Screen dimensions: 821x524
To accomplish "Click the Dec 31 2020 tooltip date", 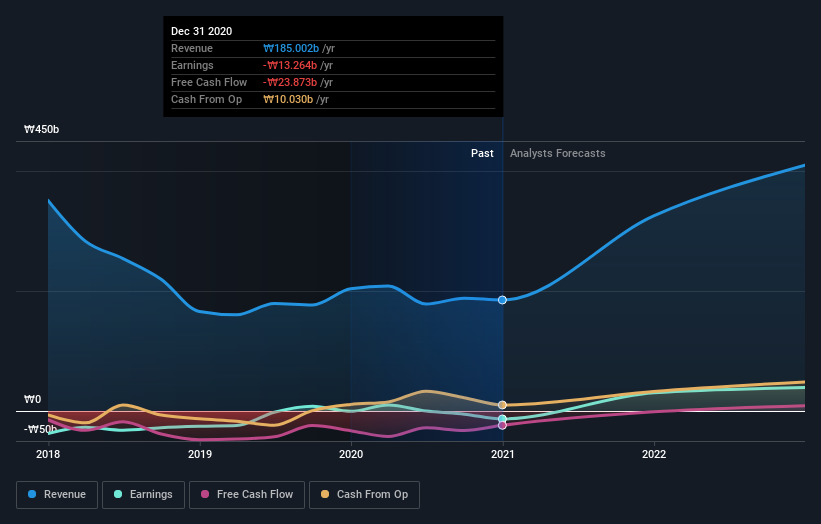I will point(202,31).
